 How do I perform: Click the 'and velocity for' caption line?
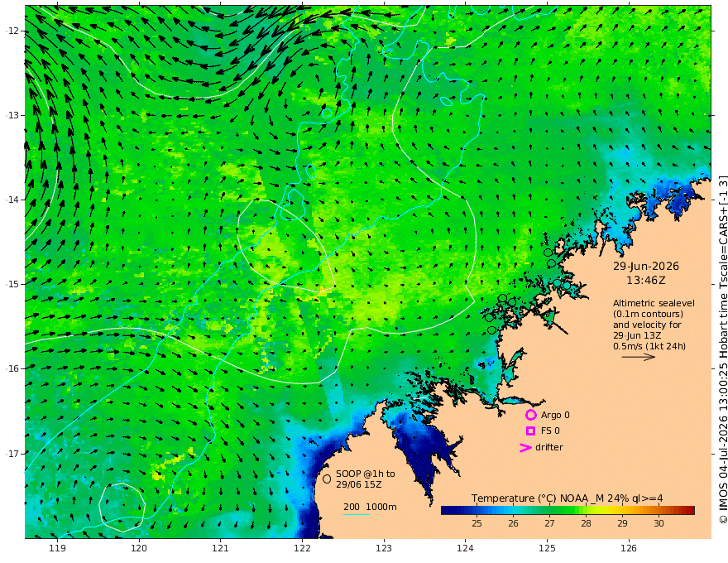647,325
